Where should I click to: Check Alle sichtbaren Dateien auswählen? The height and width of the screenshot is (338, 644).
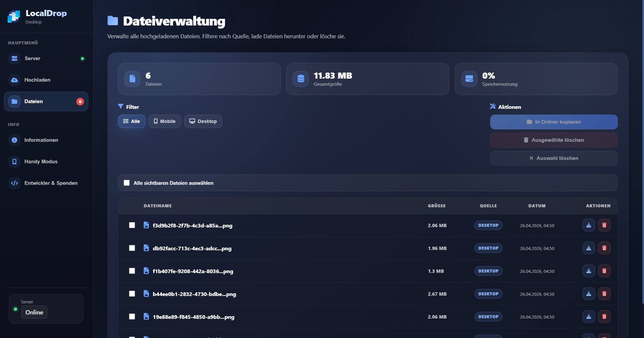point(127,183)
